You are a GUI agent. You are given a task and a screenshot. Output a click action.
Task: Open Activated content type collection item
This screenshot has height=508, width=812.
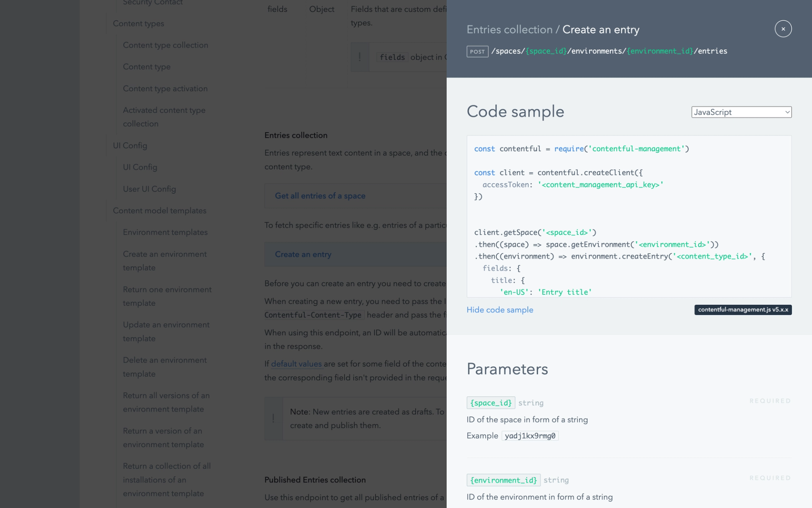point(164,117)
